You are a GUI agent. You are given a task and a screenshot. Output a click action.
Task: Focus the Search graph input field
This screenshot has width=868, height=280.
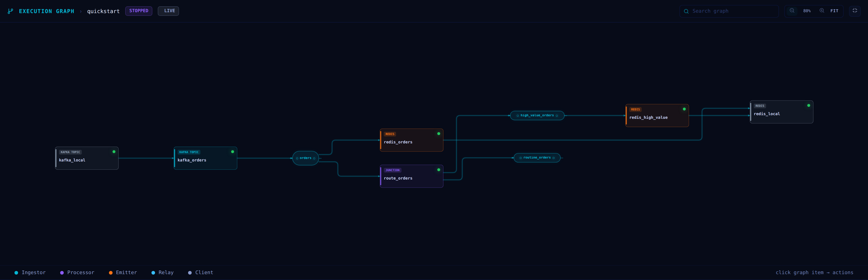click(x=729, y=11)
